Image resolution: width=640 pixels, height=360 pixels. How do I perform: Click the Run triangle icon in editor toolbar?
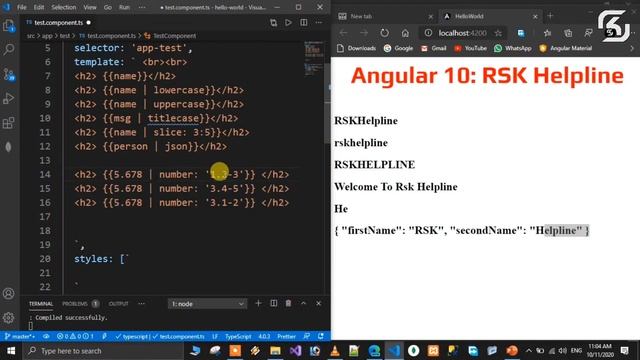coord(289,23)
